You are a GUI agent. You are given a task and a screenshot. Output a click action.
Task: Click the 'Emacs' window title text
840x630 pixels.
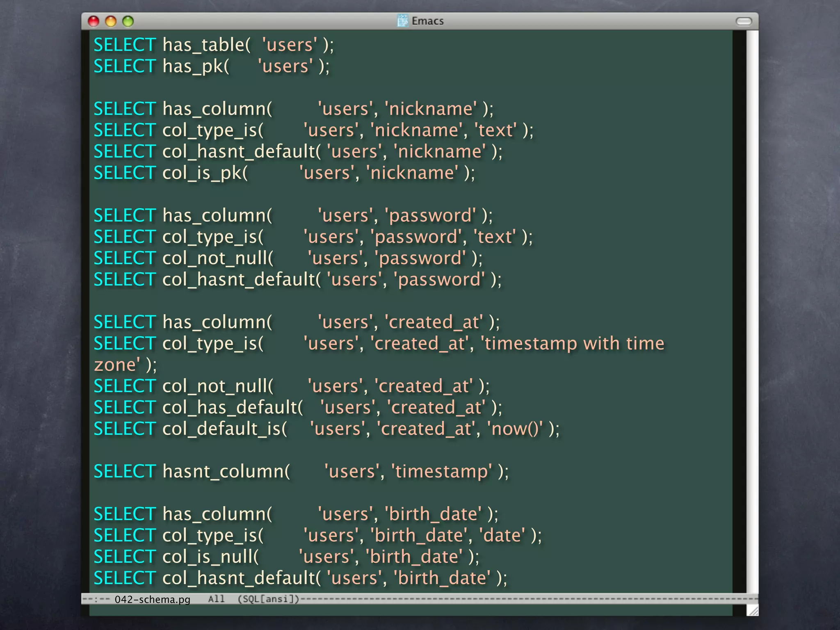click(427, 21)
